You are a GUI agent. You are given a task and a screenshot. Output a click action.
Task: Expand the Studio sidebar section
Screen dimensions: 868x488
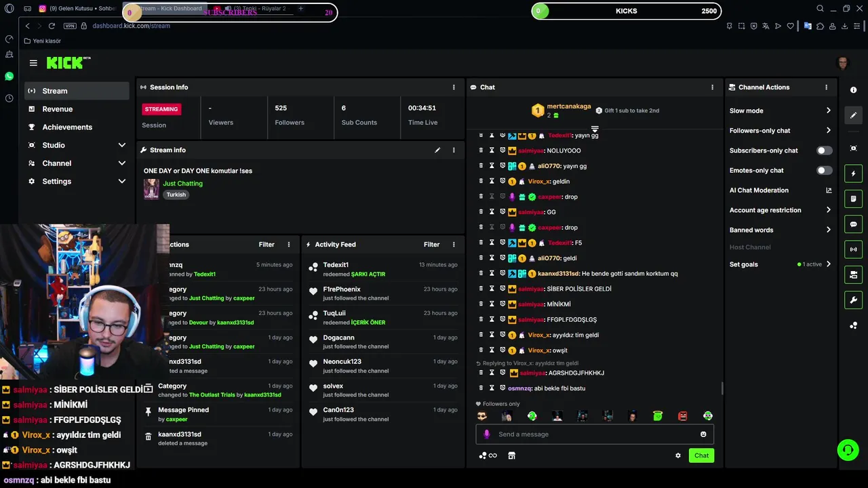(77, 145)
